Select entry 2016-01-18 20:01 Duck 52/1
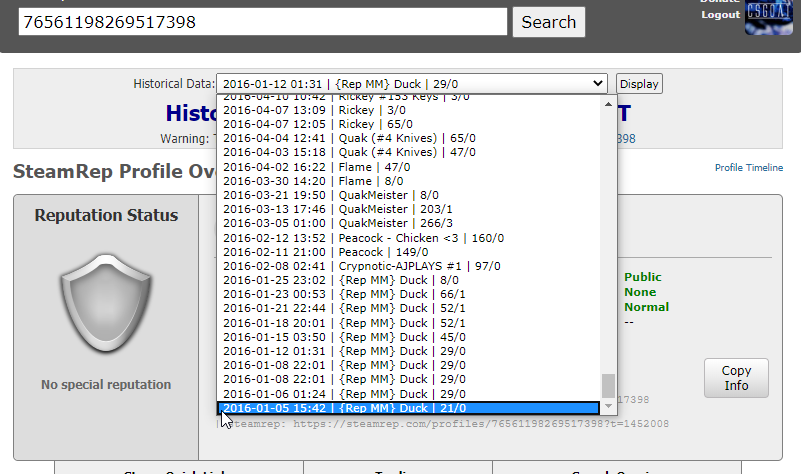The width and height of the screenshot is (801, 474). tap(409, 323)
